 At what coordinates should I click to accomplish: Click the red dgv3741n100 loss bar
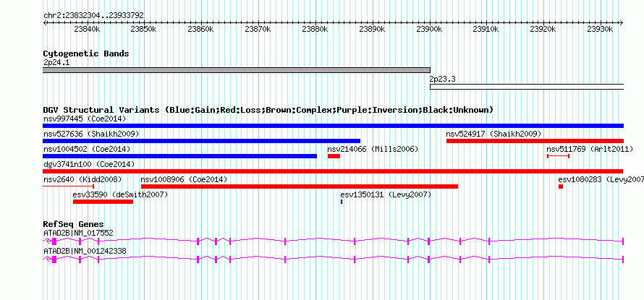point(333,171)
